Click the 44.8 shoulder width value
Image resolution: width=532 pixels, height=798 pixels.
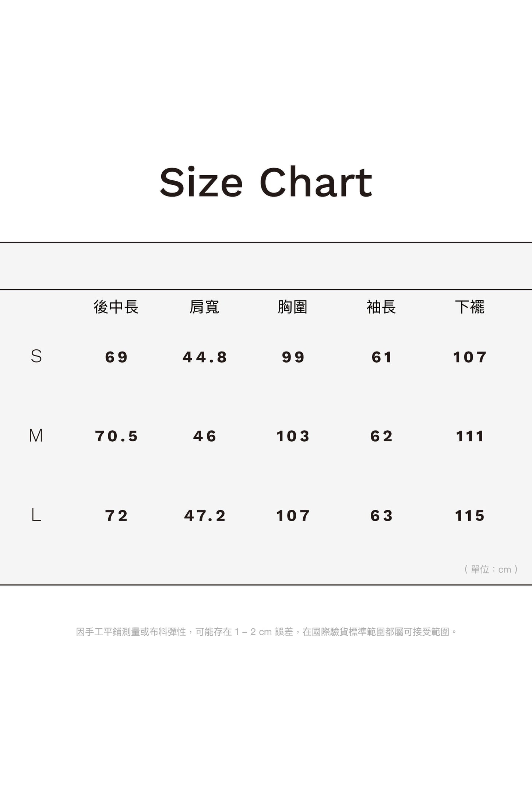tap(205, 357)
